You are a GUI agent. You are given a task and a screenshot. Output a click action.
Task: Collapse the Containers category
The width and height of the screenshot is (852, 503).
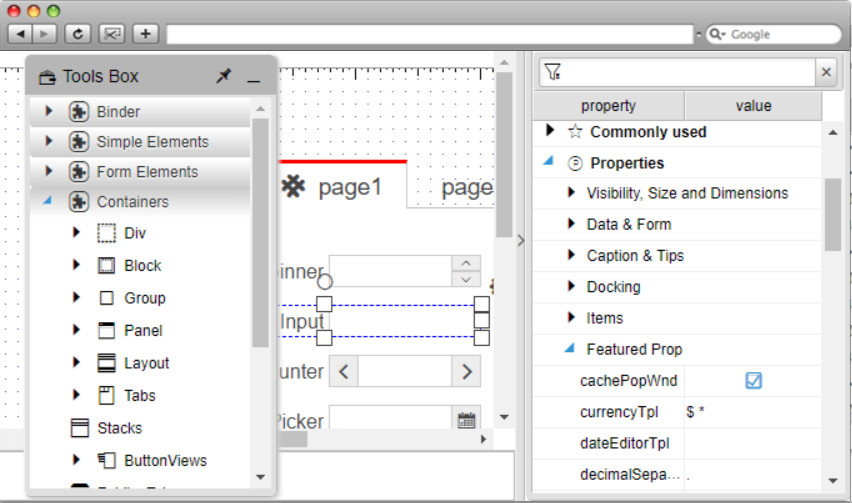point(48,200)
